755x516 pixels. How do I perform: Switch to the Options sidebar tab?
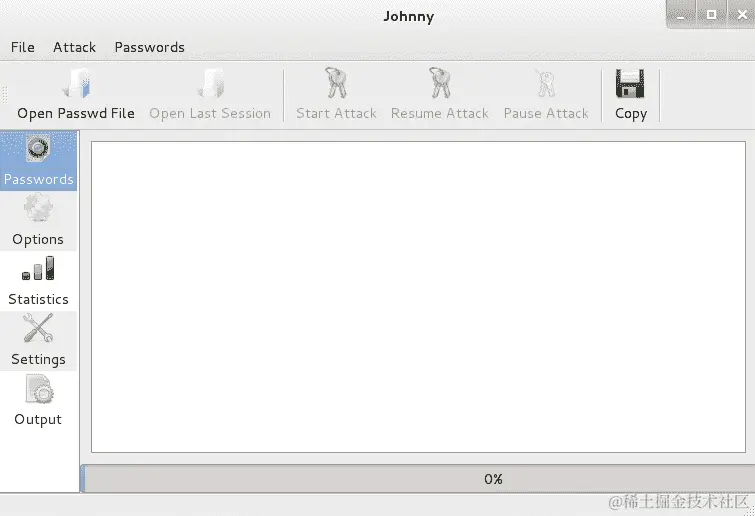[x=39, y=221]
